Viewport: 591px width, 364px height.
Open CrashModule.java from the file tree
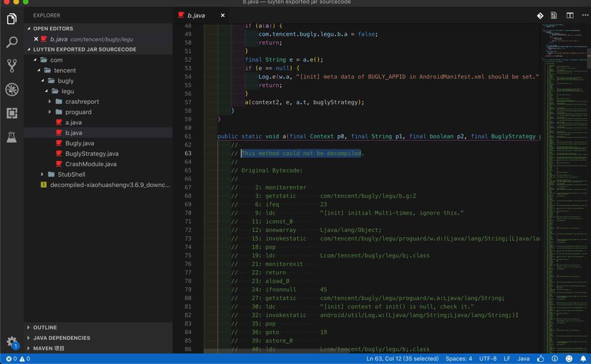91,164
